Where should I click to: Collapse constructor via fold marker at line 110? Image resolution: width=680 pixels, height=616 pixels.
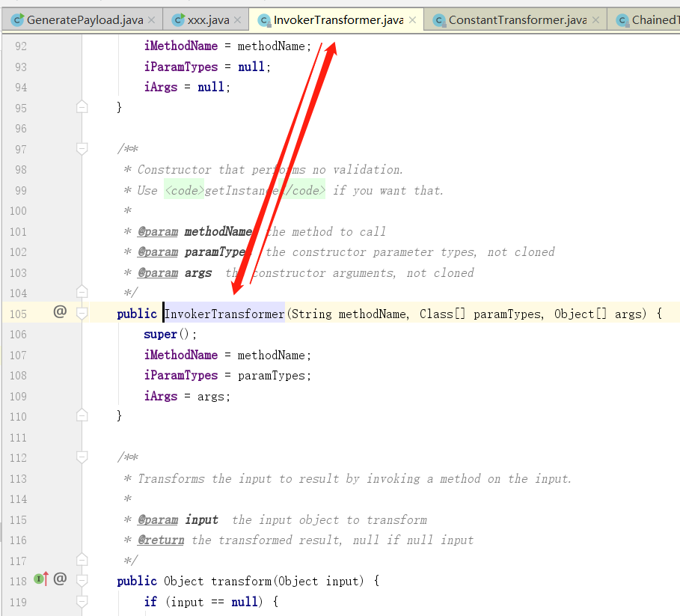pos(82,415)
